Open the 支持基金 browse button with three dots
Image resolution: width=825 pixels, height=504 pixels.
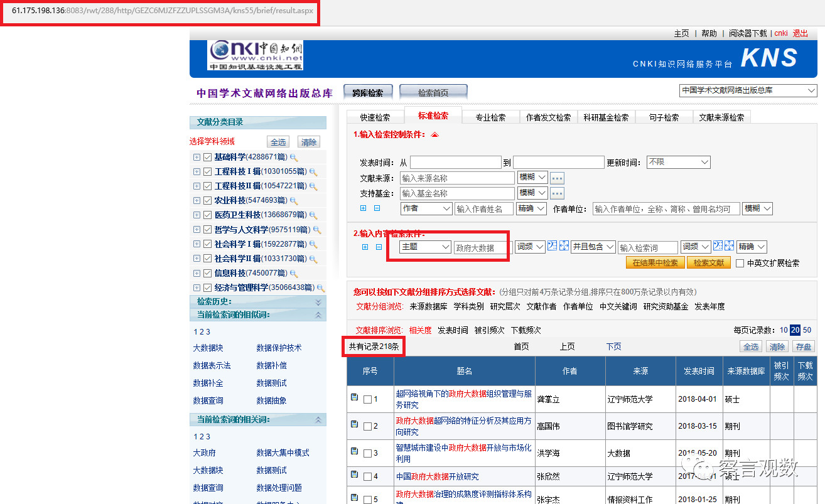coord(557,193)
